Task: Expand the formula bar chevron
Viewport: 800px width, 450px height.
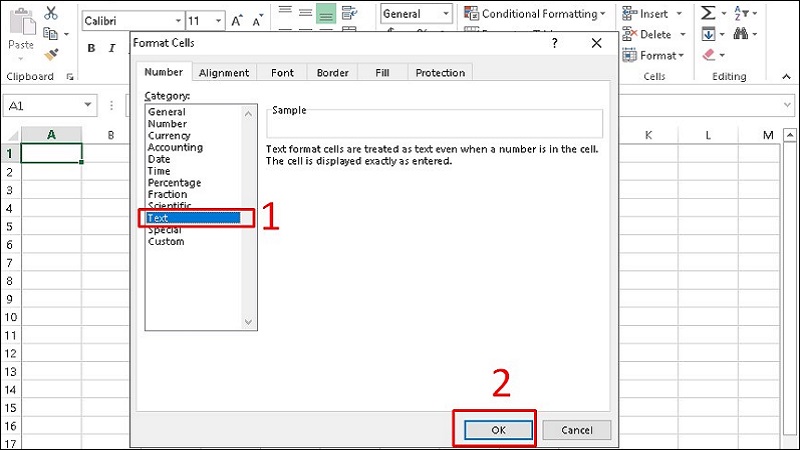Action: click(787, 105)
